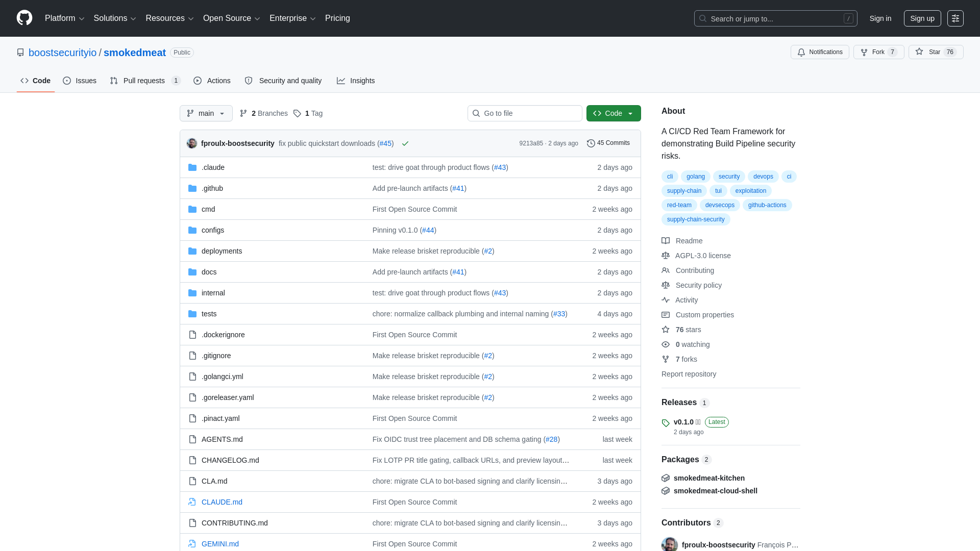980x551 pixels.
Task: Switch to the Security and quality tab
Action: click(x=283, y=81)
